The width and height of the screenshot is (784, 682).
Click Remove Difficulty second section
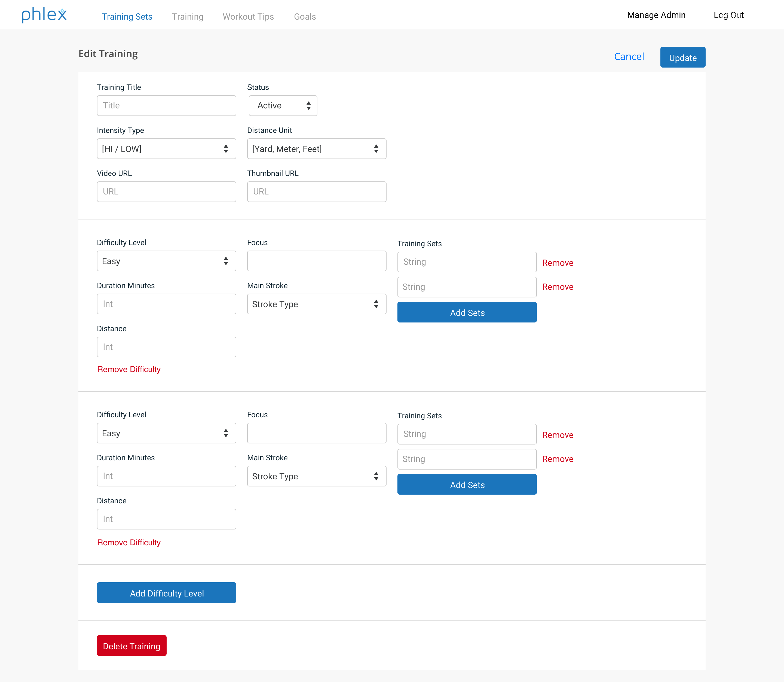coord(129,542)
